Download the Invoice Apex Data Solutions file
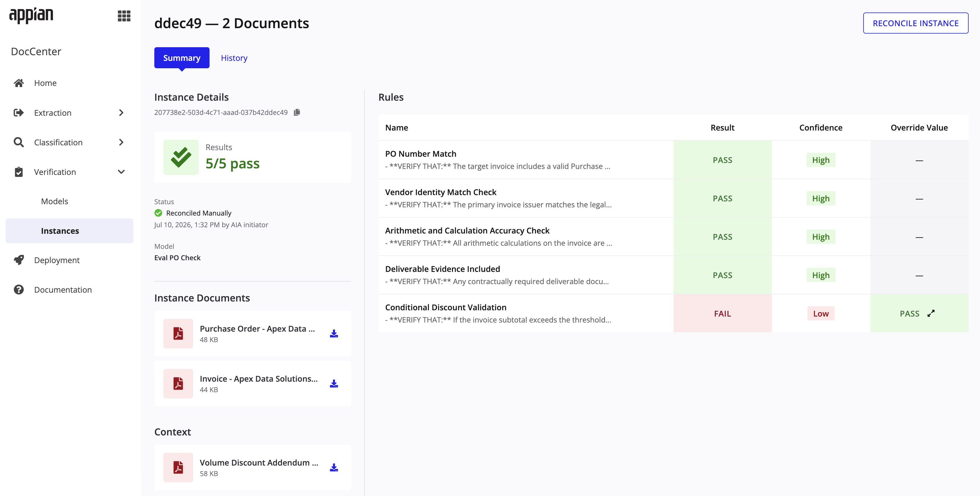Image resolution: width=980 pixels, height=496 pixels. click(334, 383)
